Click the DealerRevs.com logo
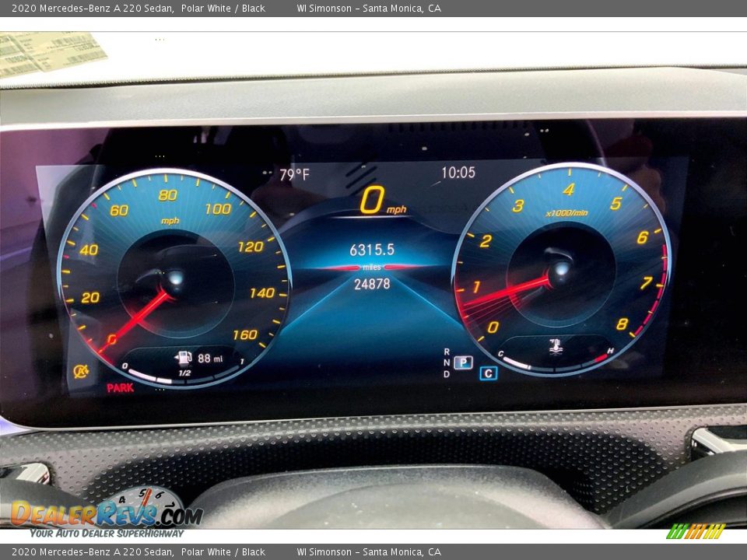 [x=107, y=513]
